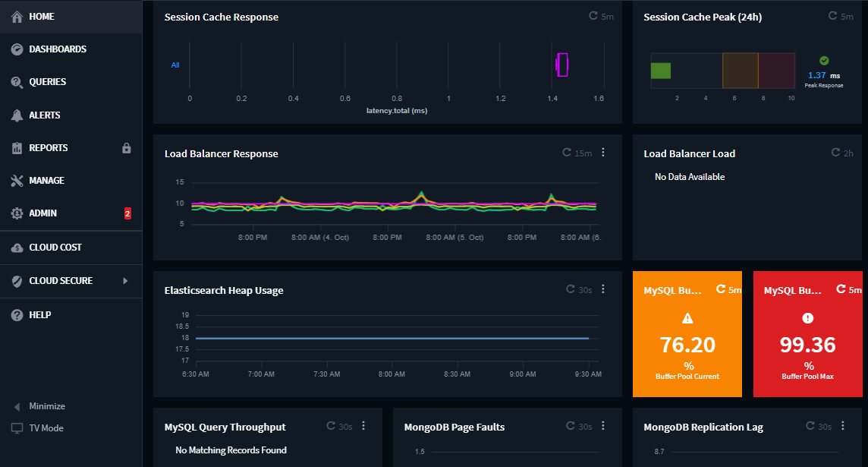Click the Manage wrench tools icon
Image resolution: width=868 pixels, height=467 pixels.
coord(17,181)
